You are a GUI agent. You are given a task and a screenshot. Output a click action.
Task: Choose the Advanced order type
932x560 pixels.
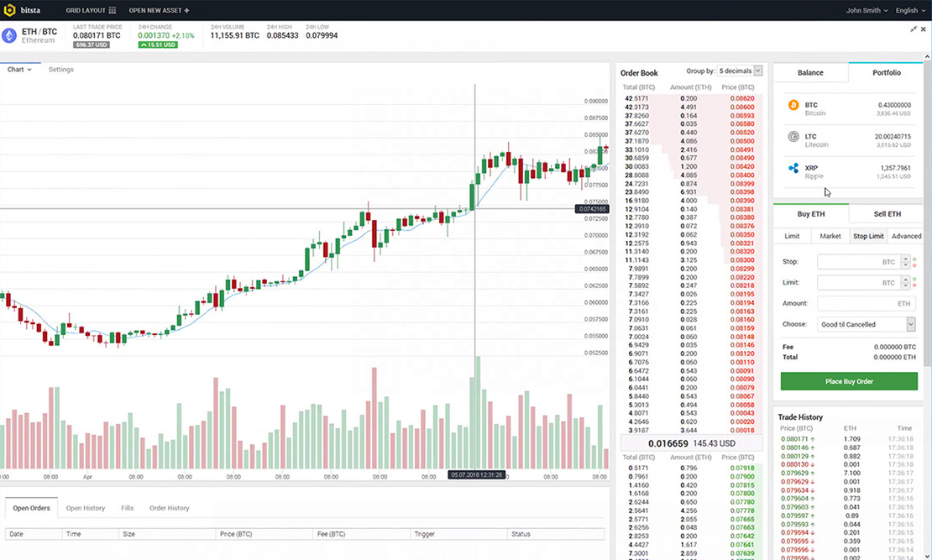pyautogui.click(x=907, y=236)
